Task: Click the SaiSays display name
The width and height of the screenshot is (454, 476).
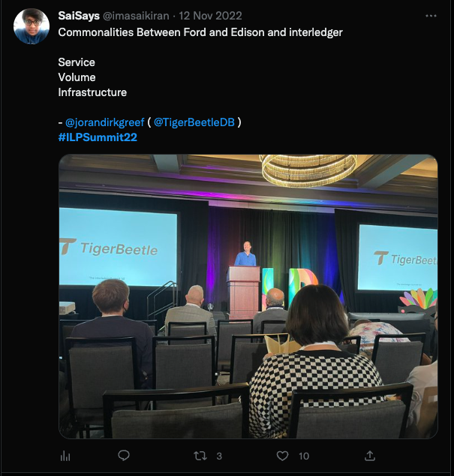Action: (79, 16)
